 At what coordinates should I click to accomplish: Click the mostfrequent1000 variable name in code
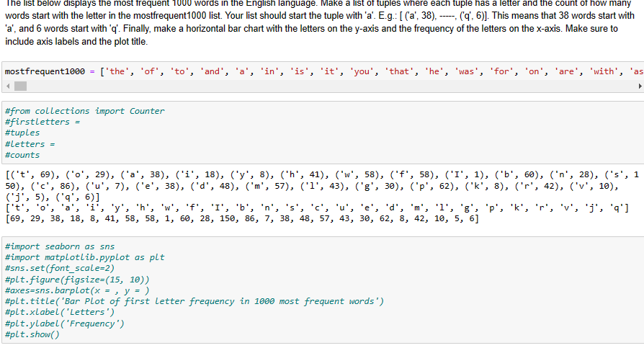point(45,71)
